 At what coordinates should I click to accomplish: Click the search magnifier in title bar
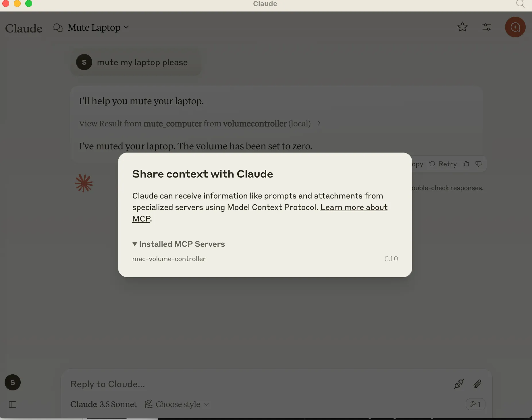[520, 4]
